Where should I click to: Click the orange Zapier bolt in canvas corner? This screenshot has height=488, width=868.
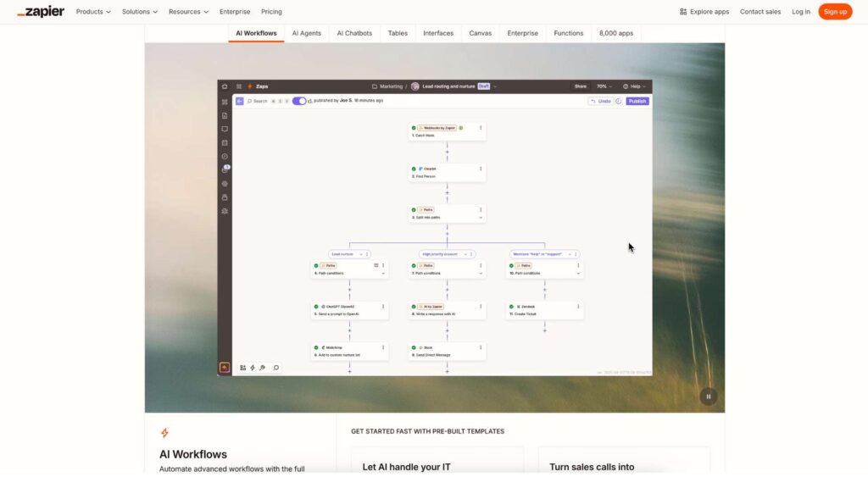[225, 367]
